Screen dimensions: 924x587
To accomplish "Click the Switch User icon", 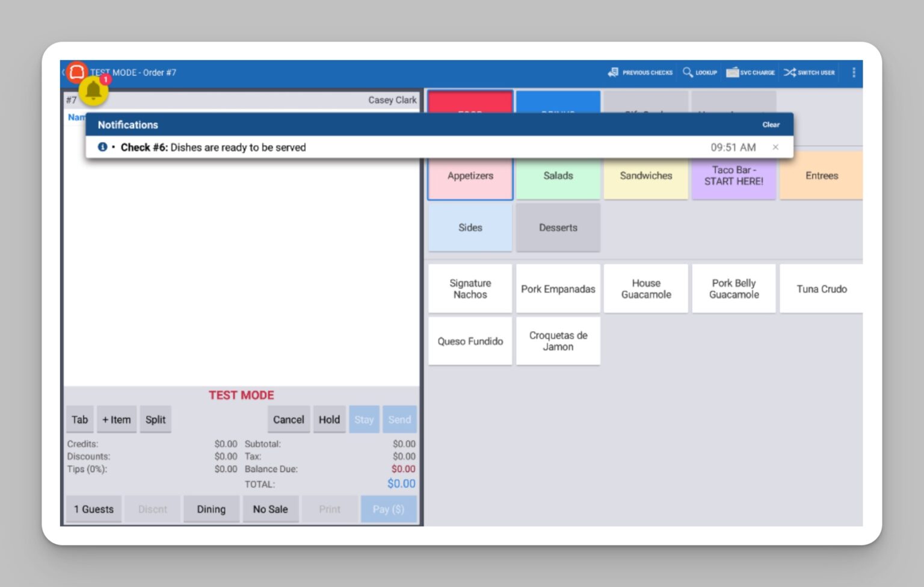I will [809, 72].
